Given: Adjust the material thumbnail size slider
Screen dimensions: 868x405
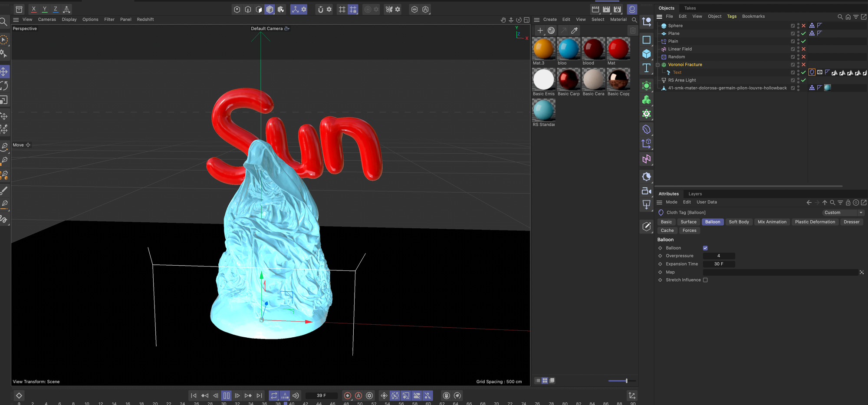Looking at the screenshot, I should coord(626,381).
